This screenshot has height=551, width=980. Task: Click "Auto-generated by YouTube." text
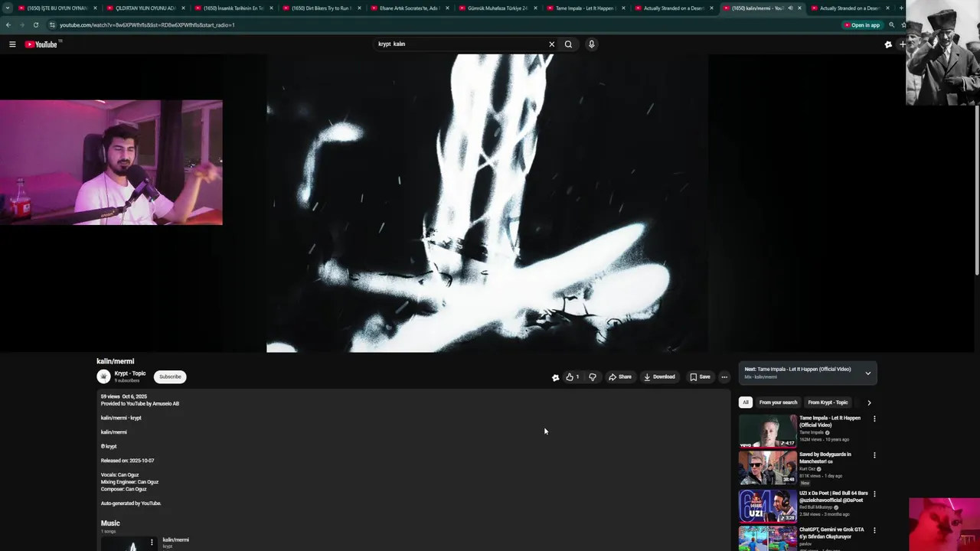pos(131,504)
